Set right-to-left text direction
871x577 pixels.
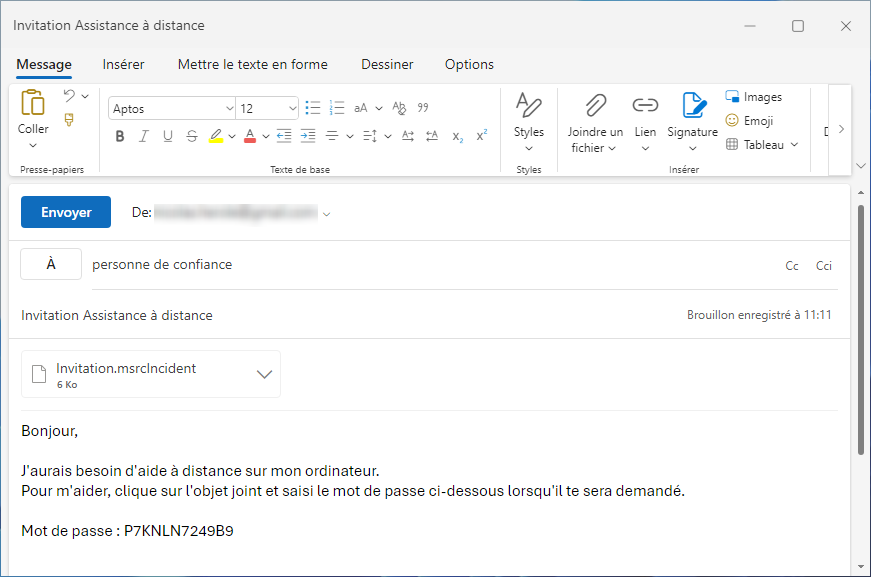432,136
